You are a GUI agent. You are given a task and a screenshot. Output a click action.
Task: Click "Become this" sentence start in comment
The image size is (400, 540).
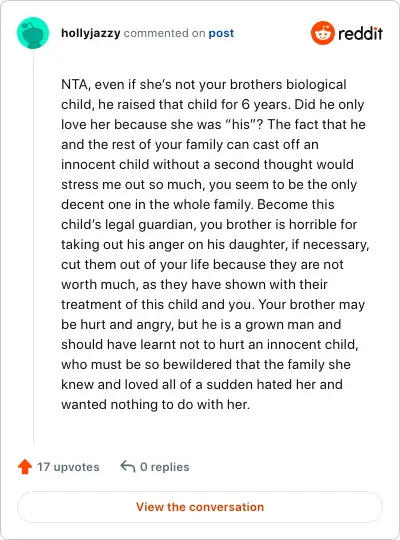coord(296,204)
